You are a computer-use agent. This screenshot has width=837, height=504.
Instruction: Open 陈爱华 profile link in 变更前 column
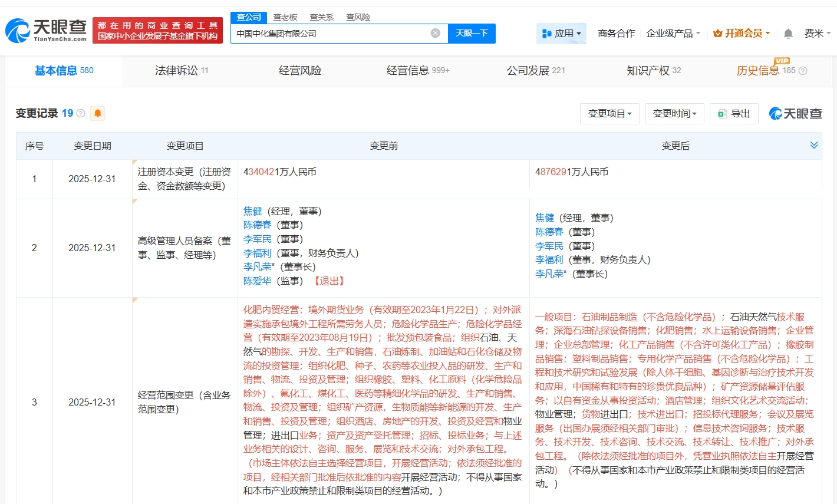[258, 281]
